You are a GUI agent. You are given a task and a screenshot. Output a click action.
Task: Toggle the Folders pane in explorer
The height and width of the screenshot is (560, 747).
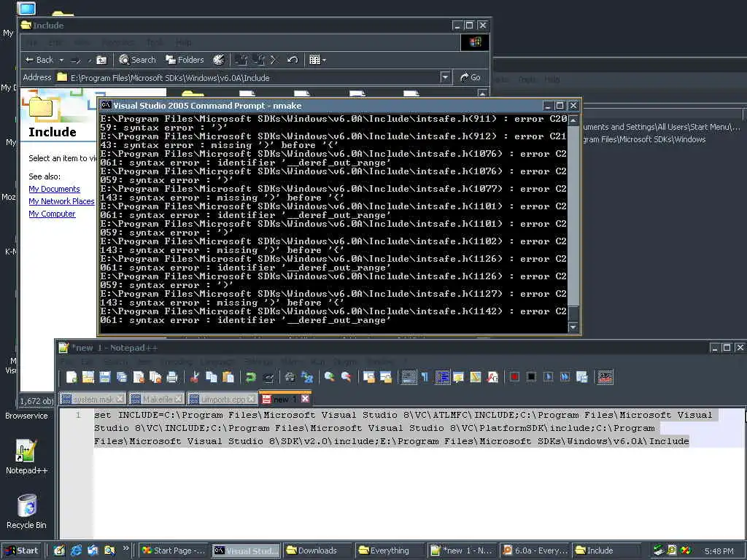click(185, 60)
